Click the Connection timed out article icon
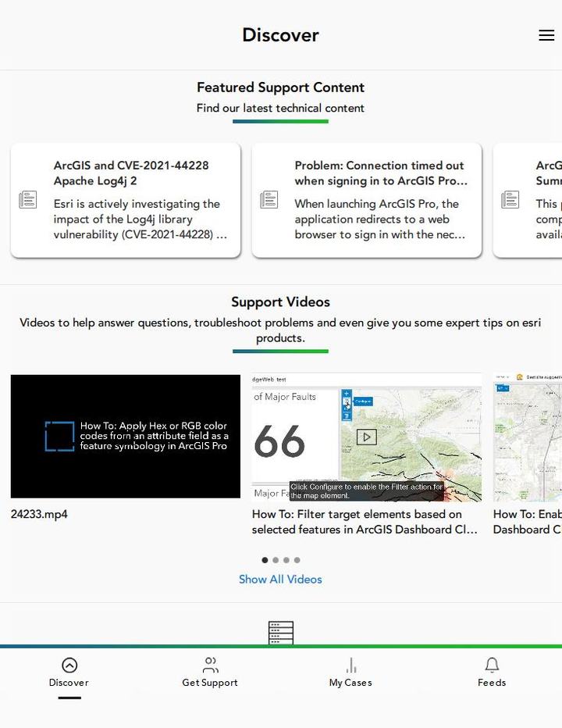The width and height of the screenshot is (562, 728). point(269,200)
